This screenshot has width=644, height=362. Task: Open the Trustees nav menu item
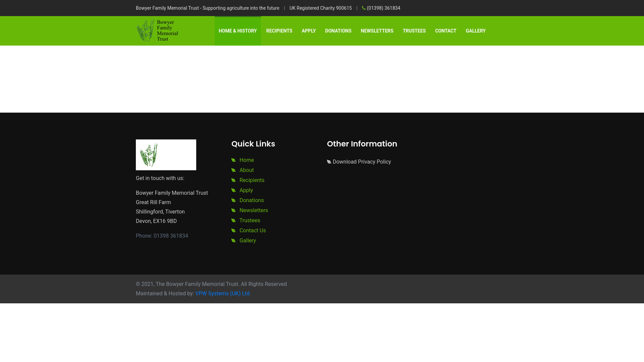click(x=414, y=31)
